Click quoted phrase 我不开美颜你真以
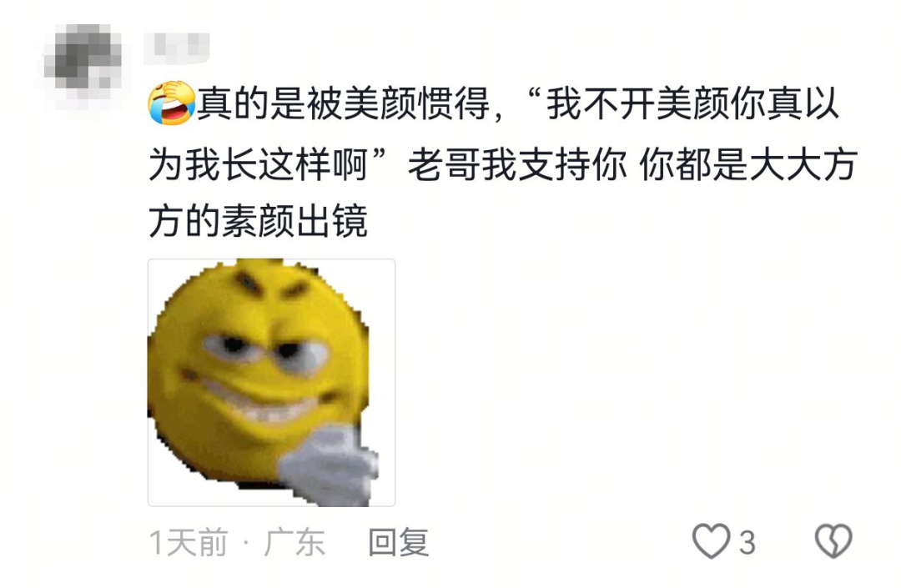This screenshot has width=901, height=588. (693, 104)
